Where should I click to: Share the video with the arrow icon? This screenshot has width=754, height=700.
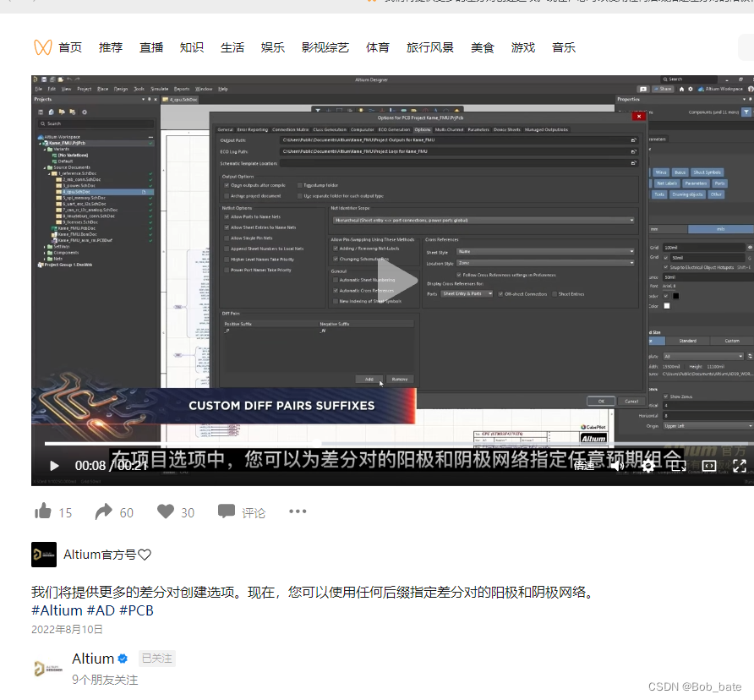tap(103, 511)
